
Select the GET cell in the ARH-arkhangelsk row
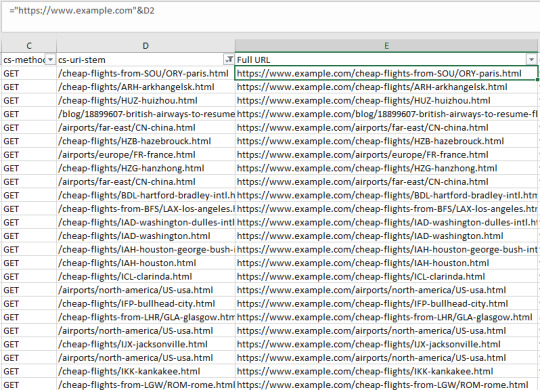point(29,87)
